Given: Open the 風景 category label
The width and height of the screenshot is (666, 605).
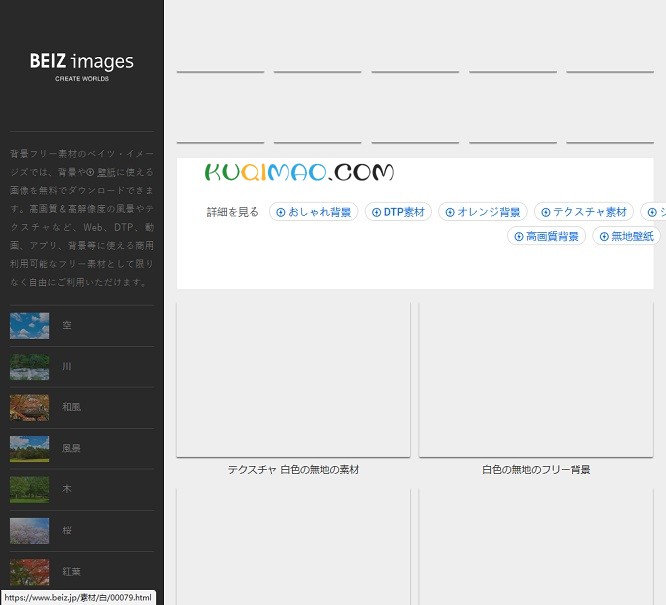Looking at the screenshot, I should [x=71, y=448].
